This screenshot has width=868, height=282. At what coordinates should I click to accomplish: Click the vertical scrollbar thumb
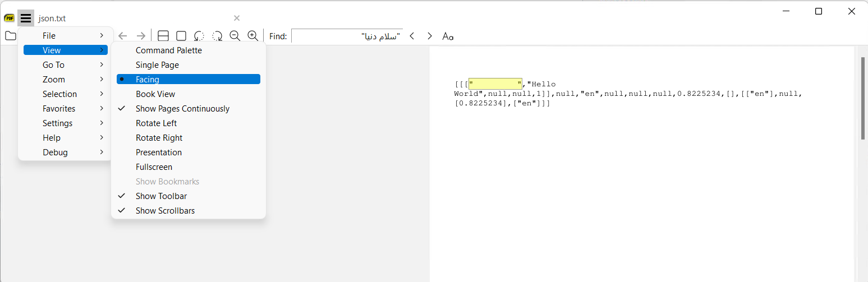tap(863, 98)
